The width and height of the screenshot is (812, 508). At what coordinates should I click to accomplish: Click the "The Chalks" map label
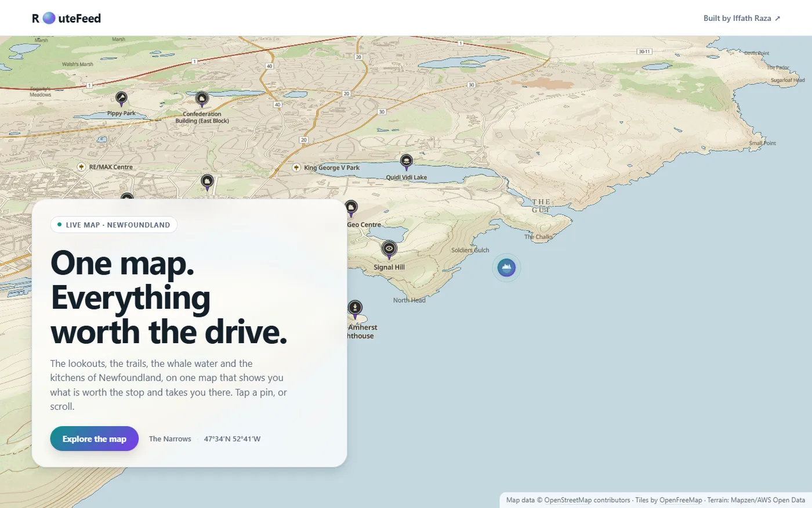(x=539, y=237)
